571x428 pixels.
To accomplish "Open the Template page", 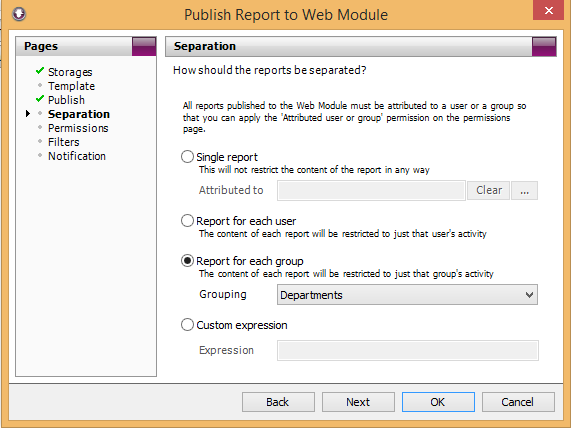I will [71, 86].
